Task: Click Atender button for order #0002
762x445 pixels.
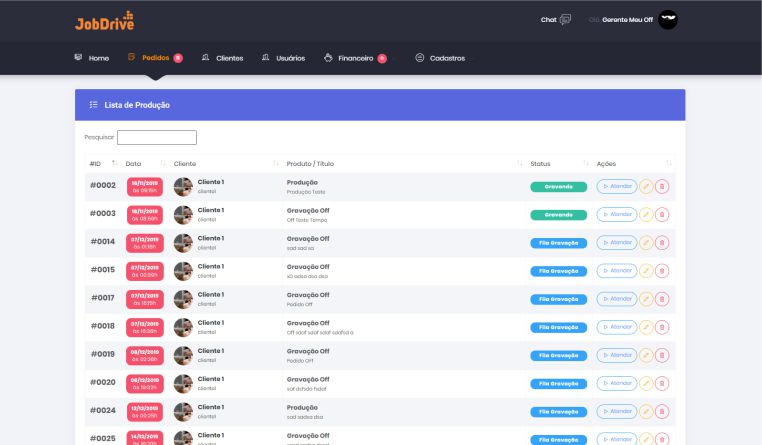Action: tap(616, 186)
